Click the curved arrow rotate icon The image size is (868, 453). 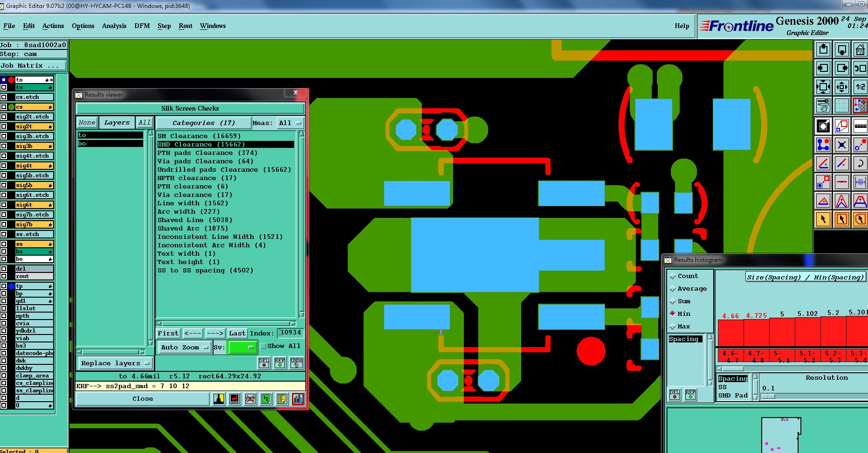860,163
